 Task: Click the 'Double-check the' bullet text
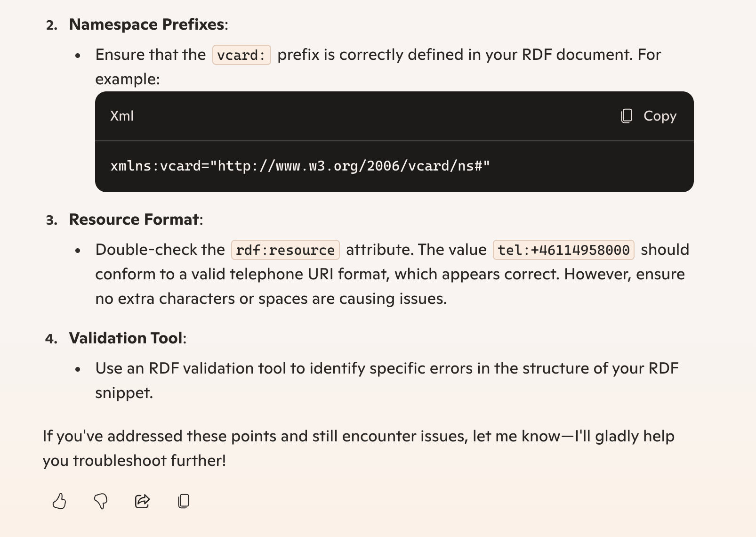160,250
